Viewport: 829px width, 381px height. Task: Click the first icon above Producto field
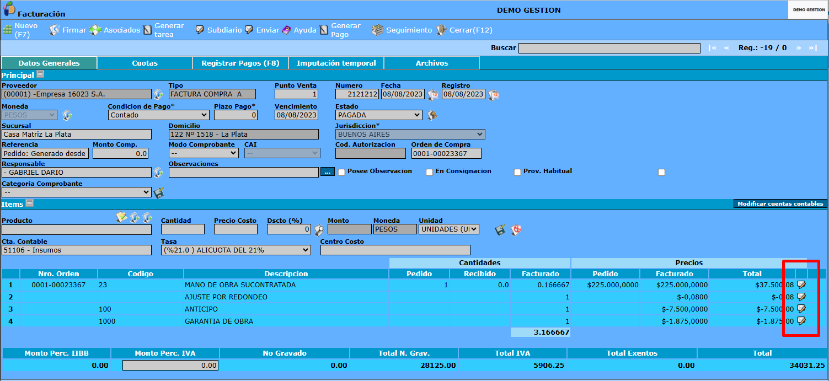[122, 217]
